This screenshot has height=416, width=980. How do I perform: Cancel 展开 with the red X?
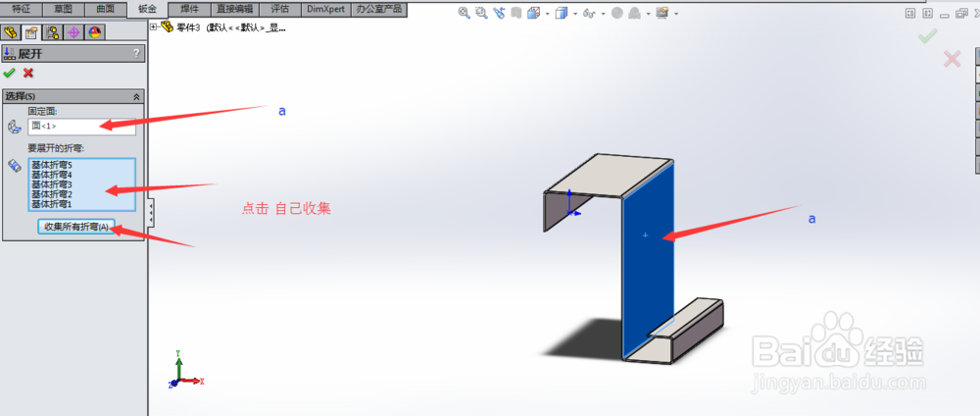(x=28, y=74)
